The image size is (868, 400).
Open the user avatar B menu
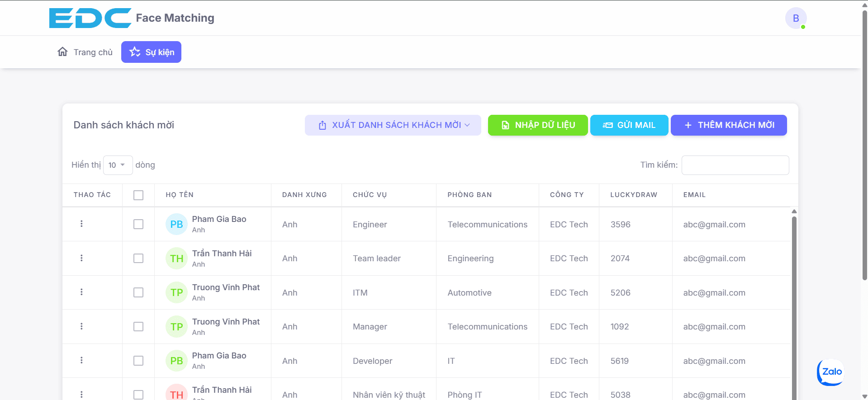tap(796, 18)
